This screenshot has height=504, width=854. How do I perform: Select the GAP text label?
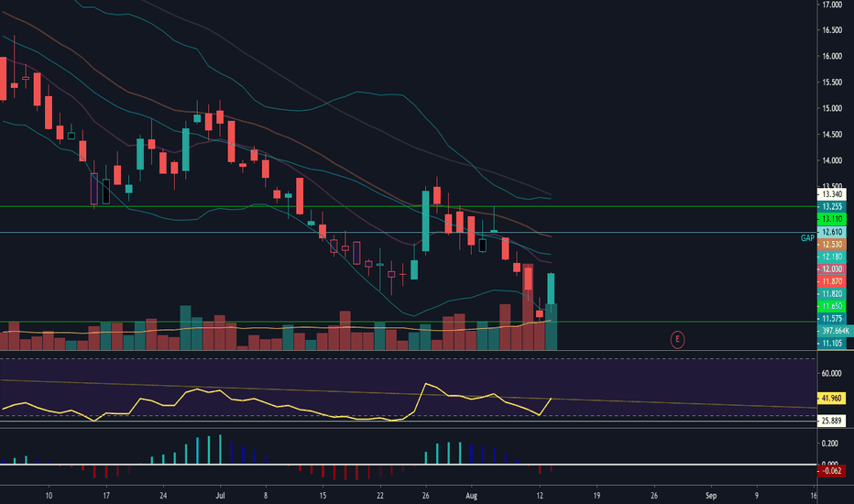click(807, 238)
